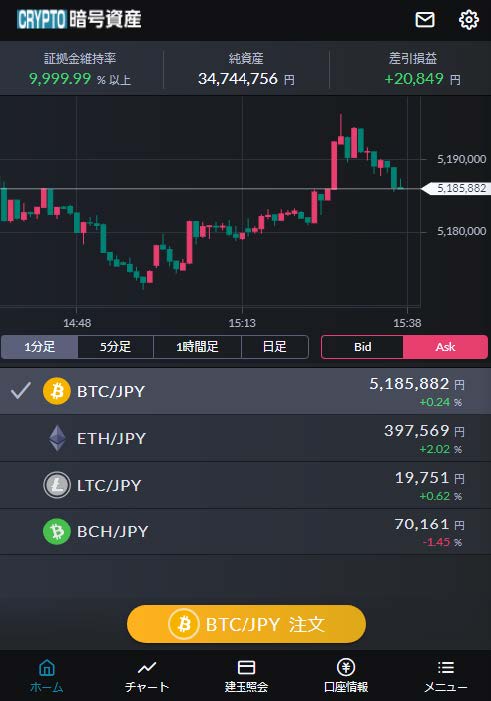Click the 5,185,882 price marker on chart
The height and width of the screenshot is (701, 491).
point(457,188)
